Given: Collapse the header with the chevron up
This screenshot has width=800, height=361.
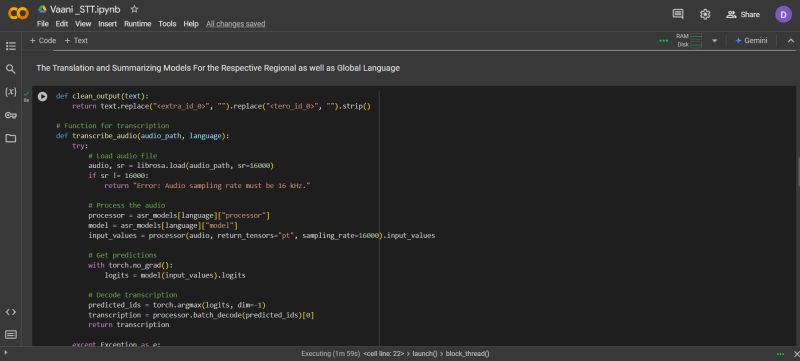Looking at the screenshot, I should coord(791,41).
